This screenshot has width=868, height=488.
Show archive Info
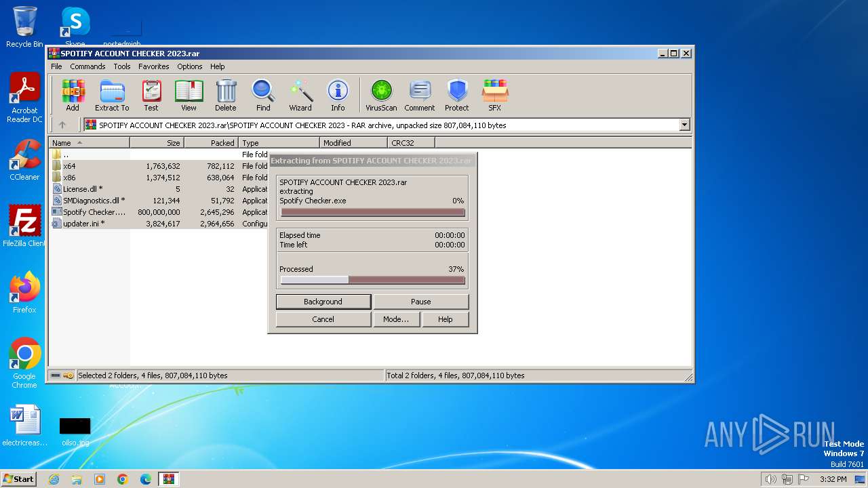tap(338, 95)
